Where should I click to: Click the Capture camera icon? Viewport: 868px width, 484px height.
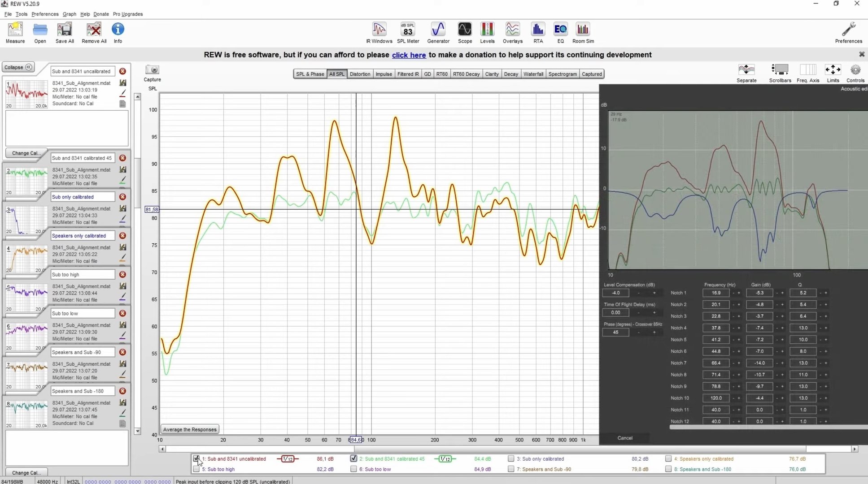(x=152, y=70)
